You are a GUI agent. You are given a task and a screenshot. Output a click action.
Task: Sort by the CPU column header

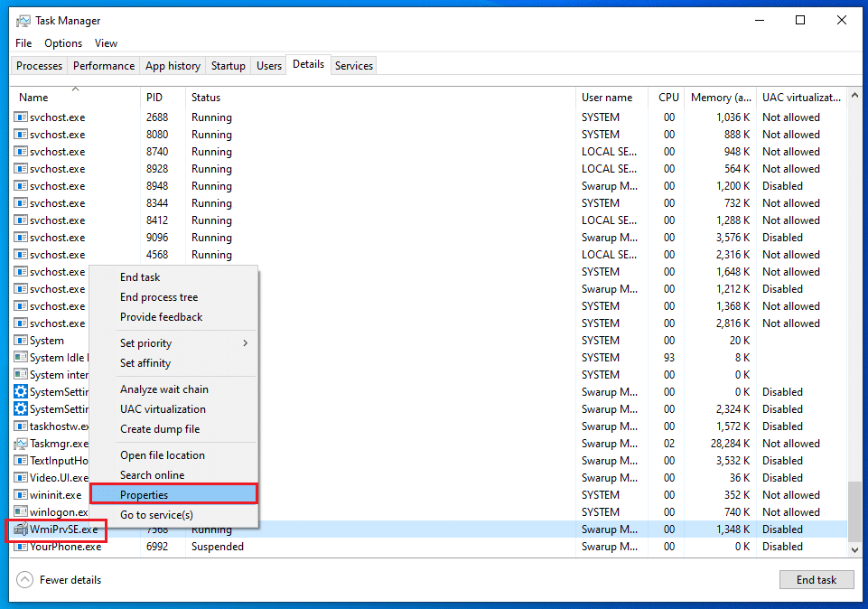click(667, 98)
